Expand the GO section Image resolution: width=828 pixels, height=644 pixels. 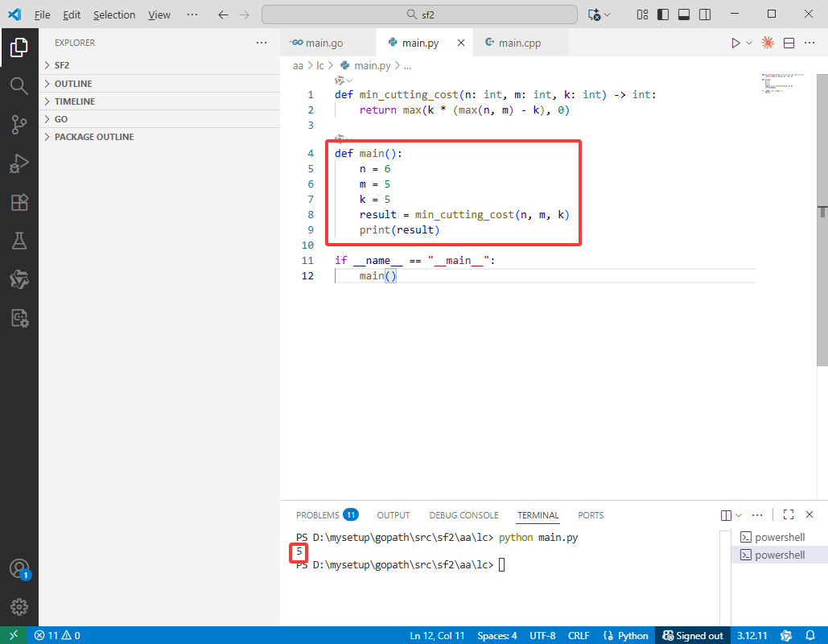click(x=159, y=119)
